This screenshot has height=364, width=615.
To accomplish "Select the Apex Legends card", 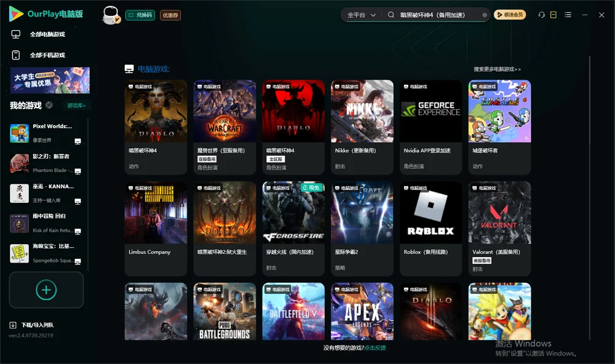I will [x=362, y=312].
